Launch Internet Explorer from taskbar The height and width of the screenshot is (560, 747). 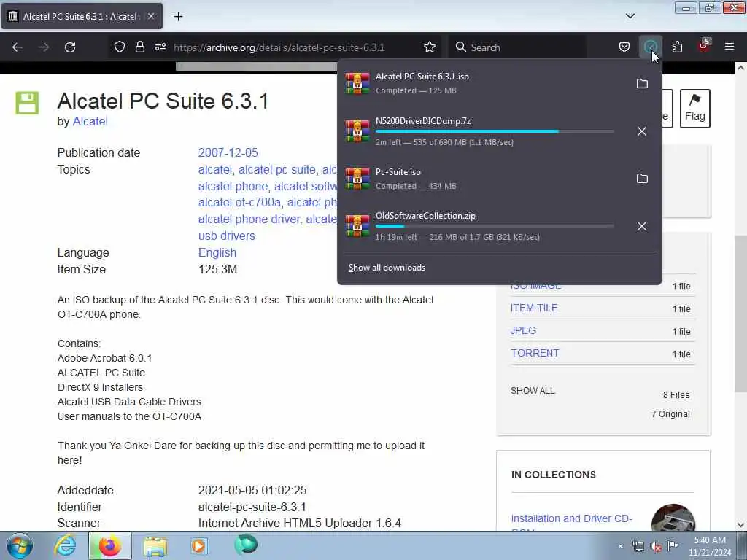(x=65, y=545)
